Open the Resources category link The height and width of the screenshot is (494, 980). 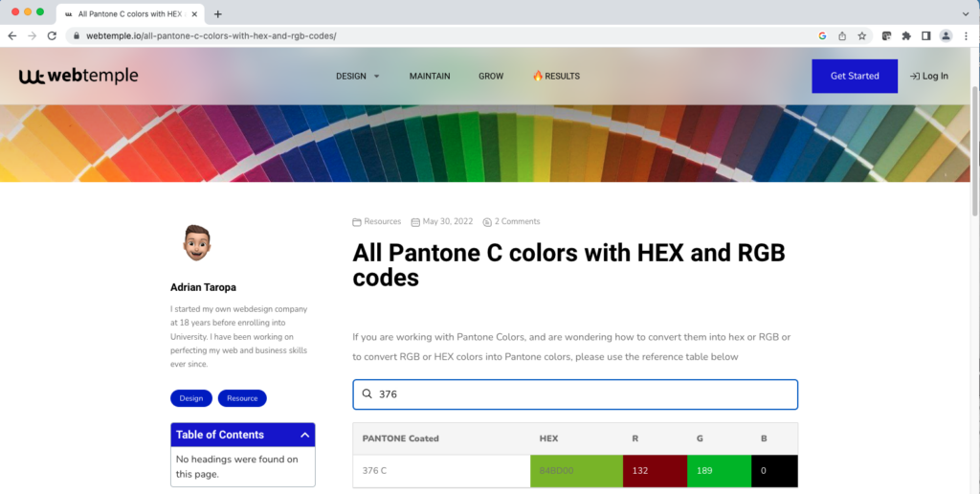click(x=383, y=221)
